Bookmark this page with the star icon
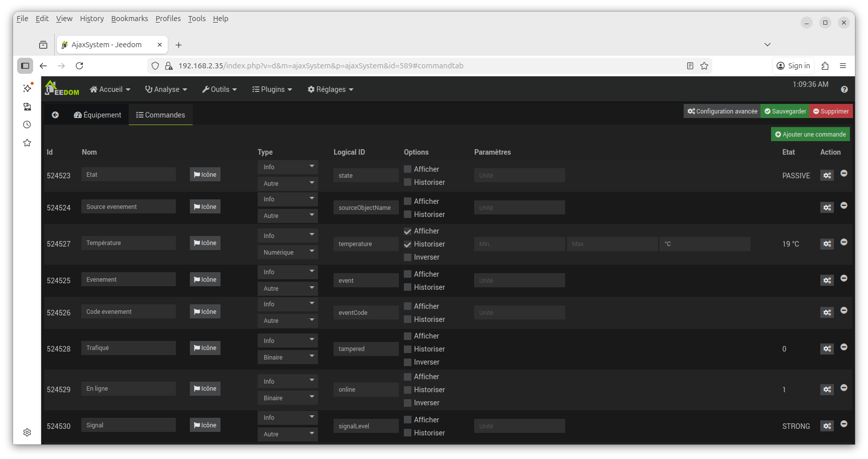Image resolution: width=868 pixels, height=459 pixels. pos(704,66)
